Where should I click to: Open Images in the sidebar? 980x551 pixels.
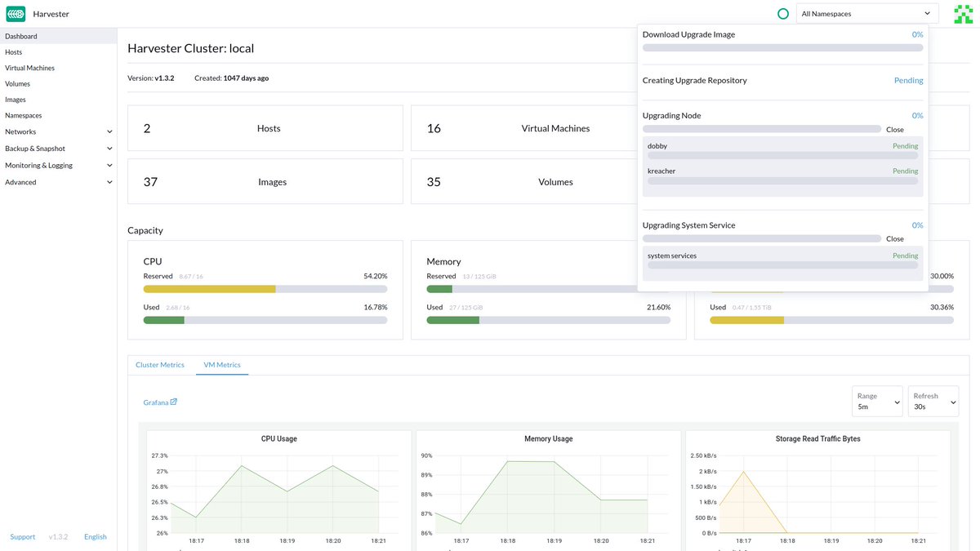[x=58, y=100]
